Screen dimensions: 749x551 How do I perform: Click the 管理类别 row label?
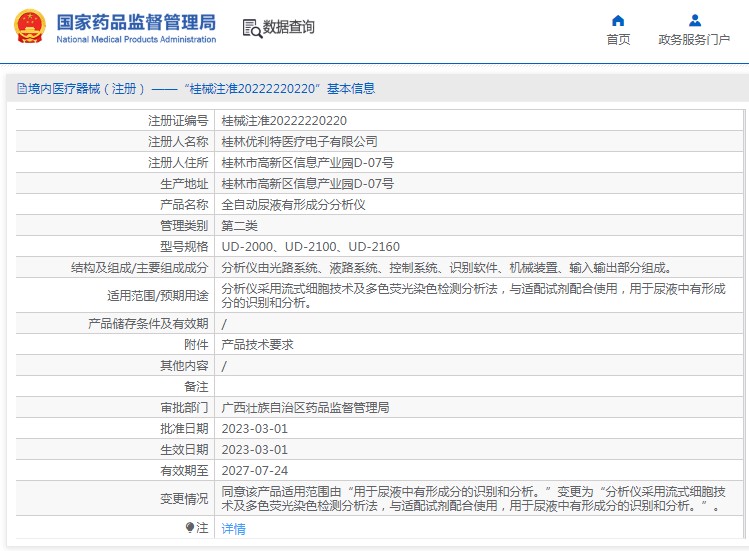tap(184, 226)
